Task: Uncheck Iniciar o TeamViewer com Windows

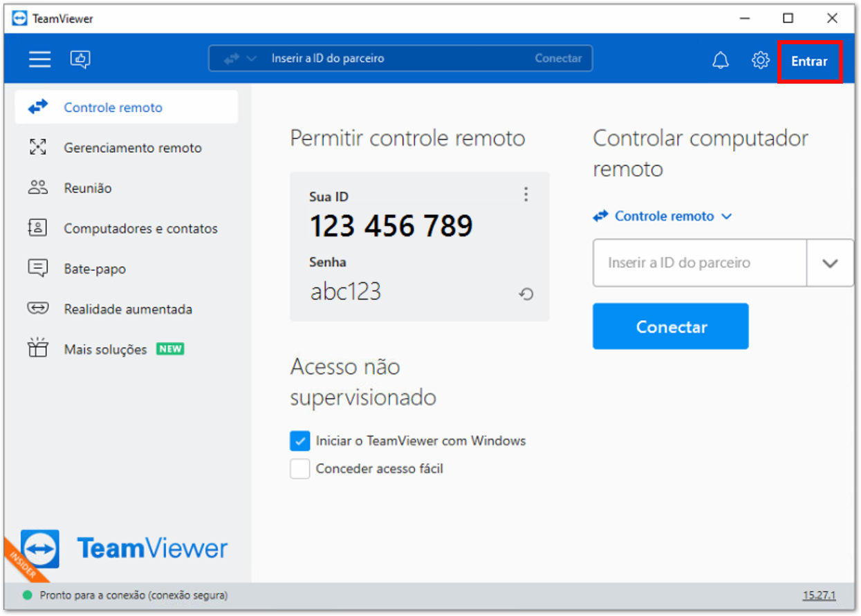Action: point(299,440)
